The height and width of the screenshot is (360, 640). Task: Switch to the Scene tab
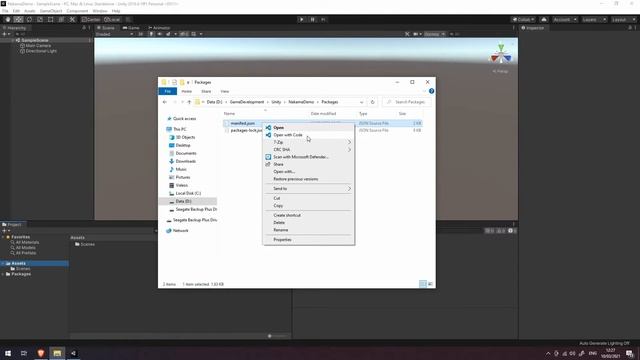[x=106, y=28]
